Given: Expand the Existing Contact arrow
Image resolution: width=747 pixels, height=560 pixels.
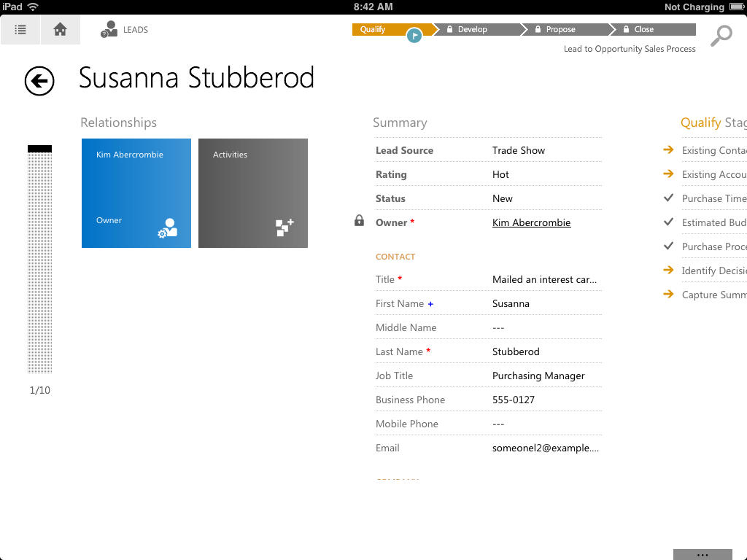Looking at the screenshot, I should tap(668, 150).
